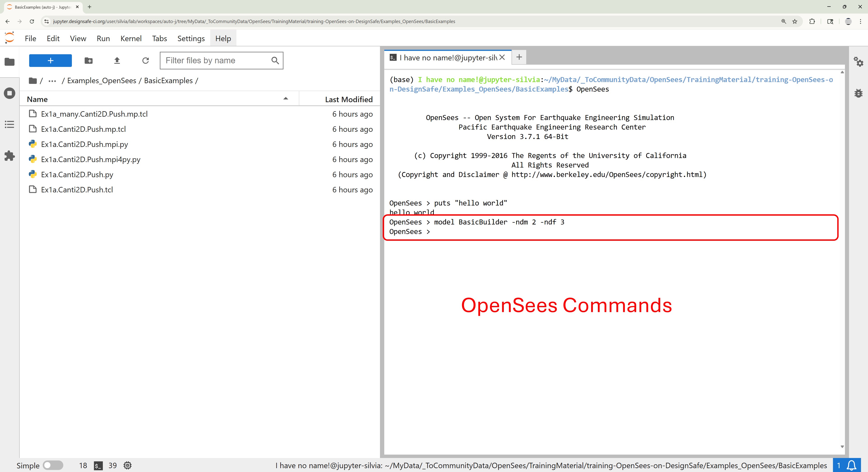The image size is (868, 472).
Task: Toggle Simple interface mode switch
Action: tap(53, 465)
